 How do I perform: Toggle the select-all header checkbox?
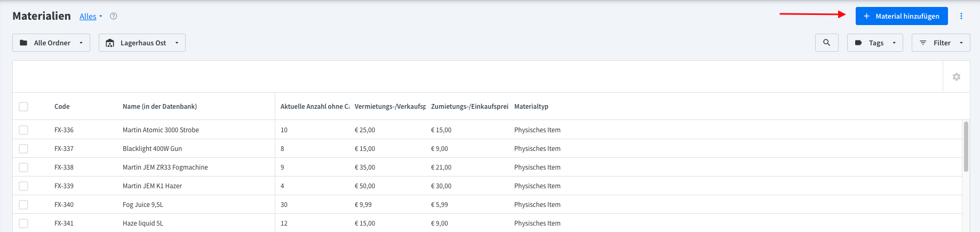point(23,107)
